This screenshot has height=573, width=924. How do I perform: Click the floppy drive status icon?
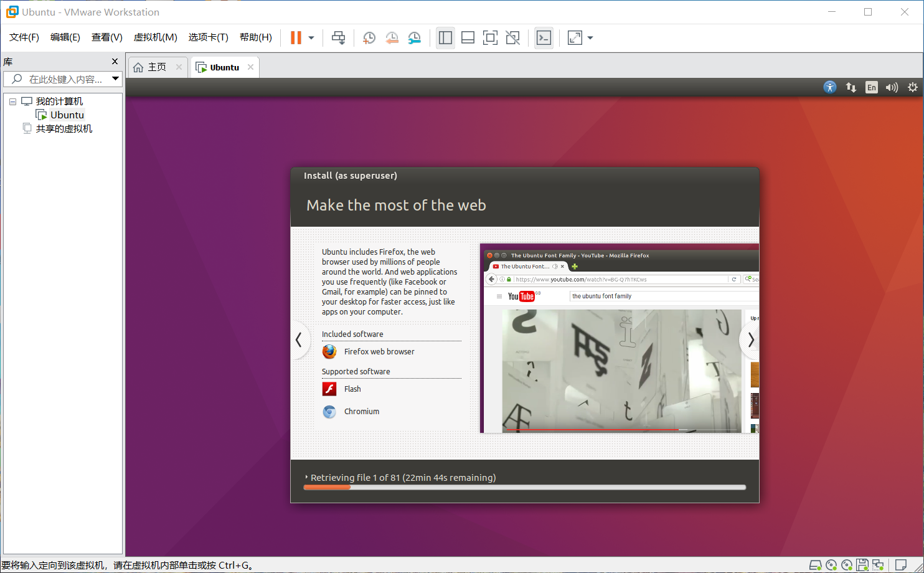(x=862, y=566)
